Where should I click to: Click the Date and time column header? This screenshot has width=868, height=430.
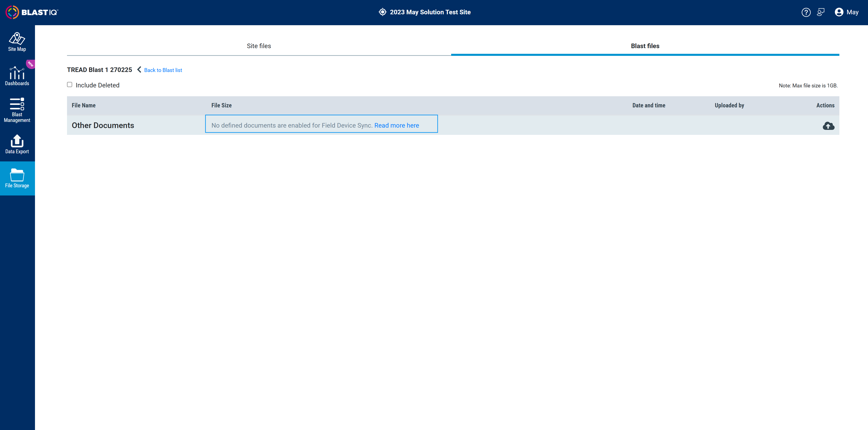pyautogui.click(x=648, y=105)
